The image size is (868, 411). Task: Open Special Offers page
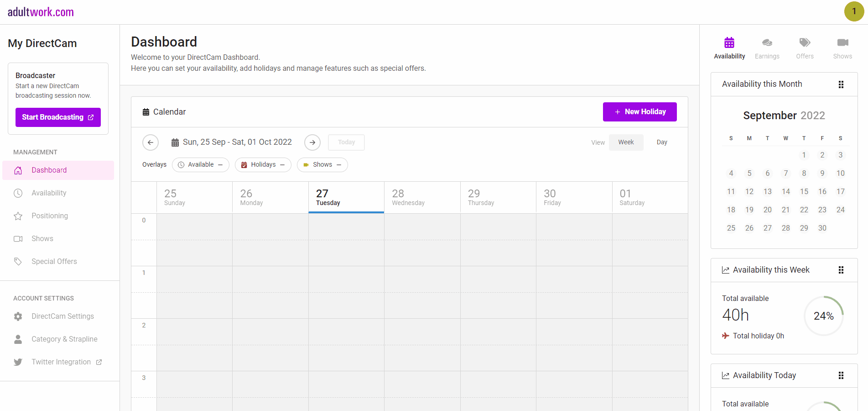click(x=58, y=262)
